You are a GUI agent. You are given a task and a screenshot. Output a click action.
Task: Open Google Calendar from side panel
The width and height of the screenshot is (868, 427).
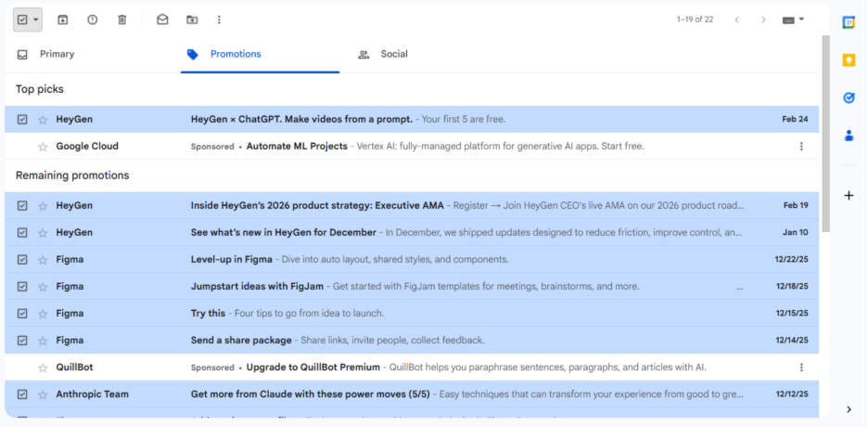pos(848,22)
